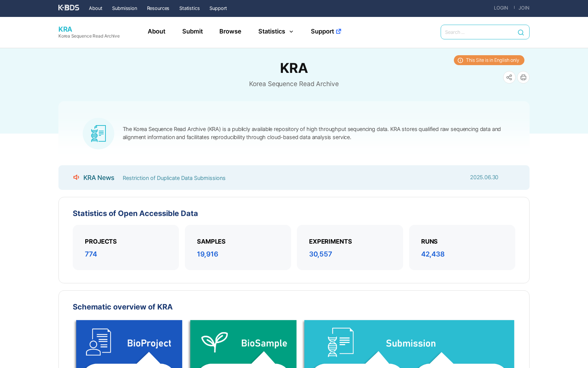Open About in the top dark bar

96,8
